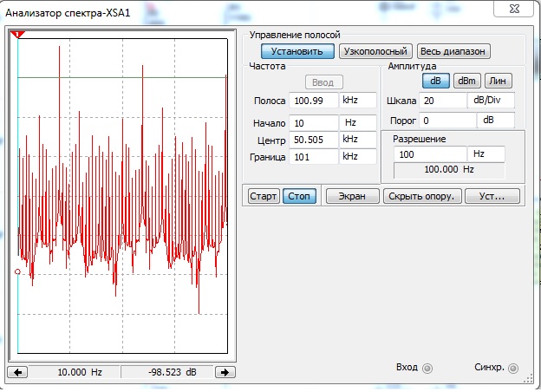Move the cursor right with the arrow button

click(x=225, y=372)
